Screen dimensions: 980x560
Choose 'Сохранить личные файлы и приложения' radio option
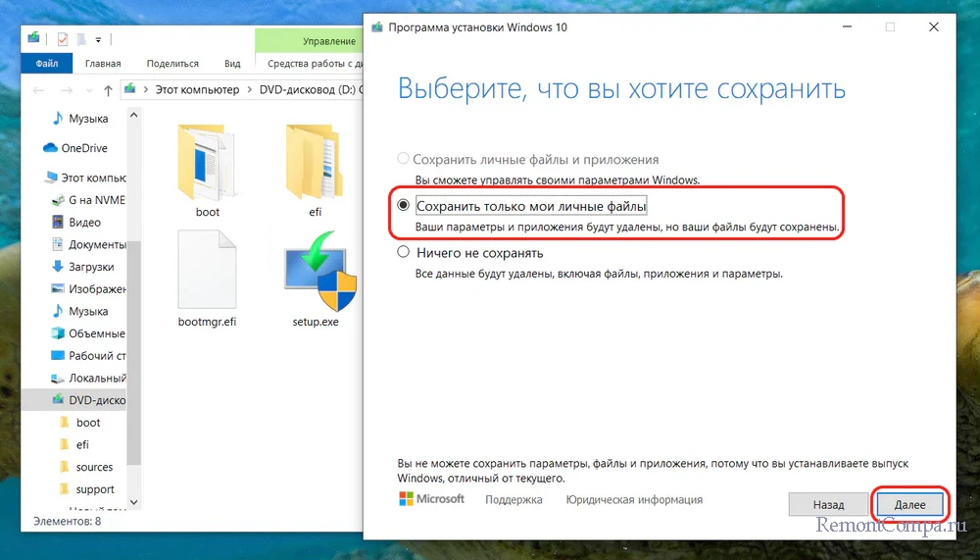point(403,159)
